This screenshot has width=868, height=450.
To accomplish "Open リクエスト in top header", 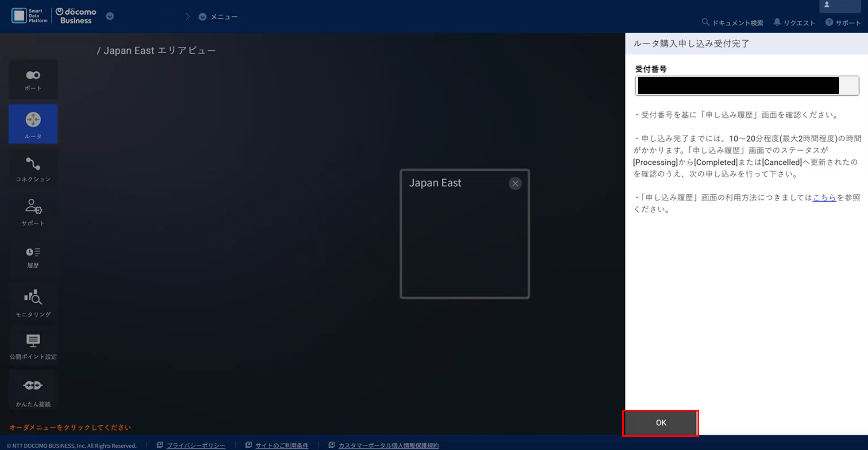I will [794, 22].
